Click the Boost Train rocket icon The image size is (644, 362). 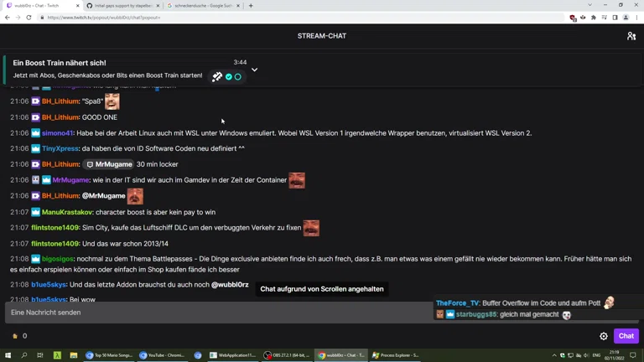click(217, 76)
